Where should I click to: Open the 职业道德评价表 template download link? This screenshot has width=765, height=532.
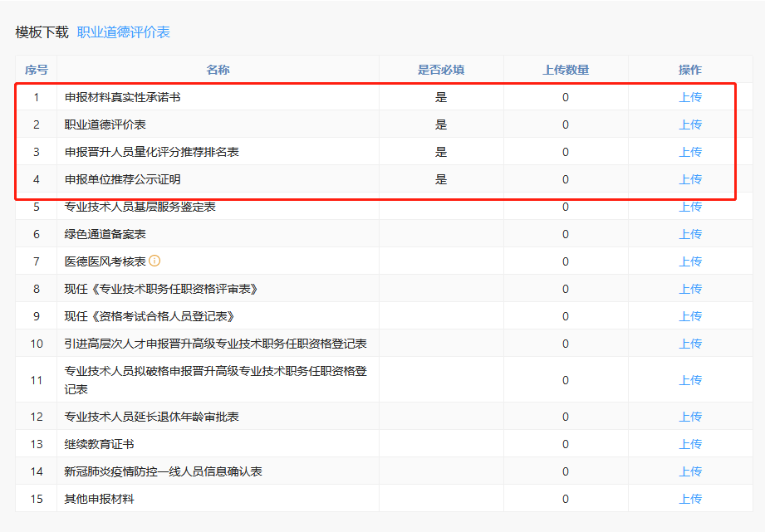click(124, 32)
